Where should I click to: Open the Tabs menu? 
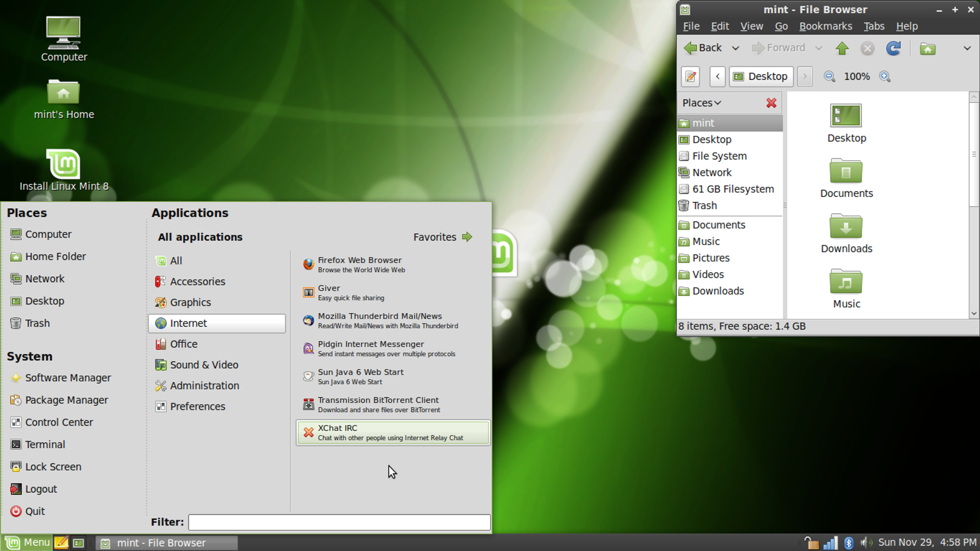(x=874, y=26)
